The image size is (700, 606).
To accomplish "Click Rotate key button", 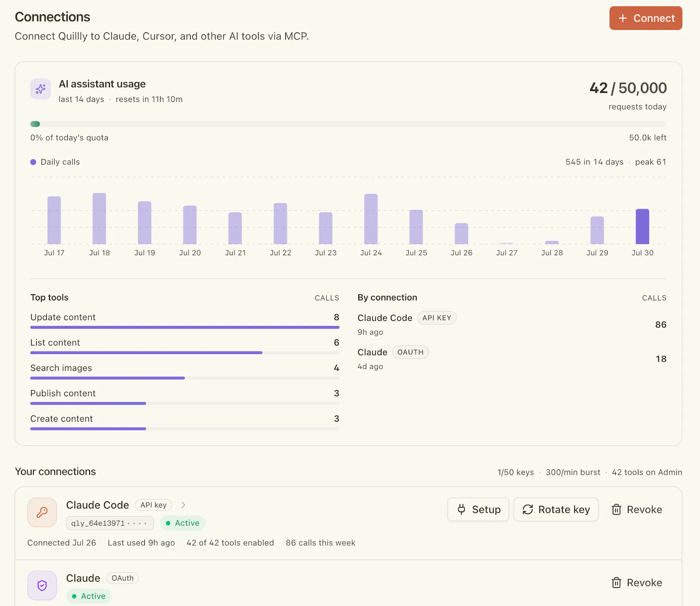I will pyautogui.click(x=556, y=509).
